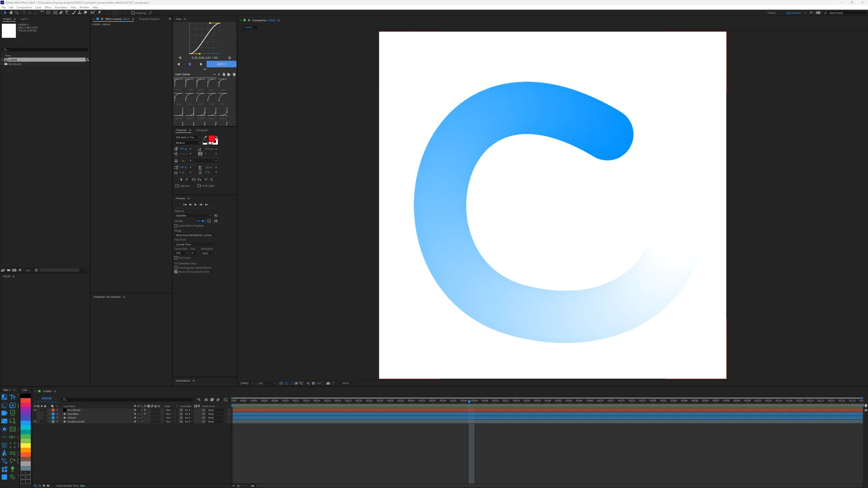The width and height of the screenshot is (868, 488).
Task: Open the Composition menu
Action: (24, 8)
